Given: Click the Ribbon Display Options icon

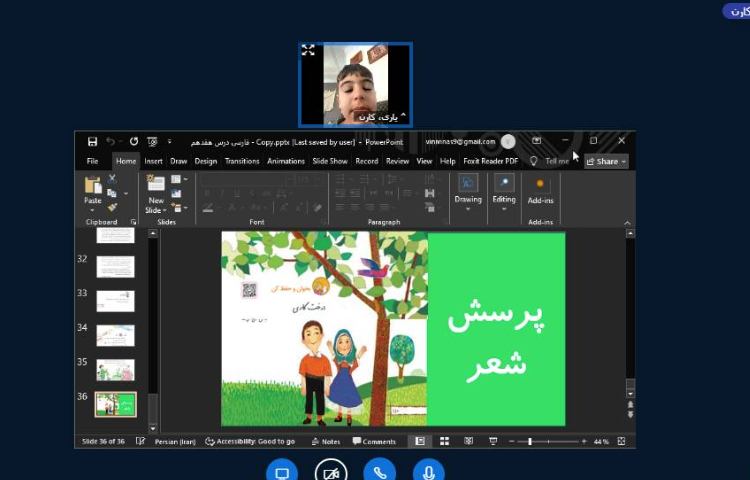Looking at the screenshot, I should click(536, 141).
